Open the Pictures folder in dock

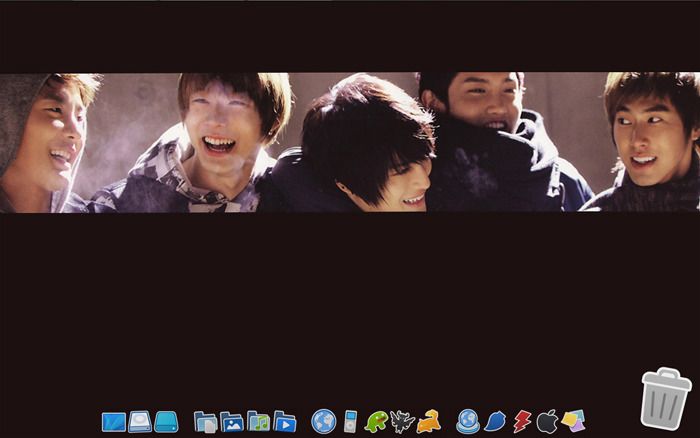tap(232, 422)
